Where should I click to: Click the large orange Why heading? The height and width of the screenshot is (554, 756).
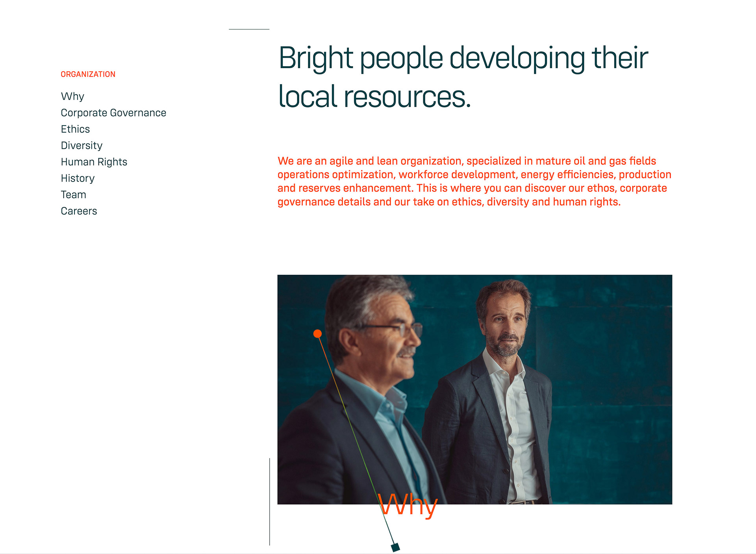(x=408, y=504)
